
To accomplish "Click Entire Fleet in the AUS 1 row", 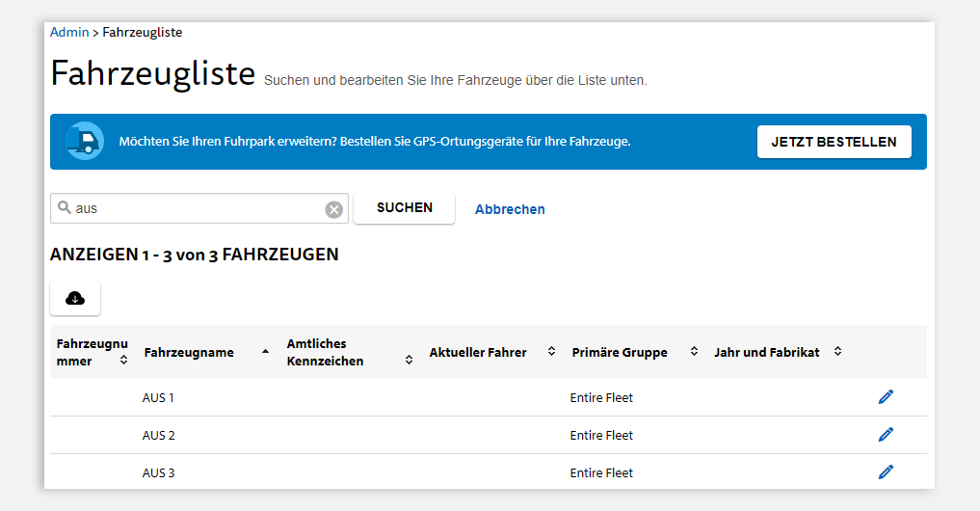I will [x=601, y=398].
